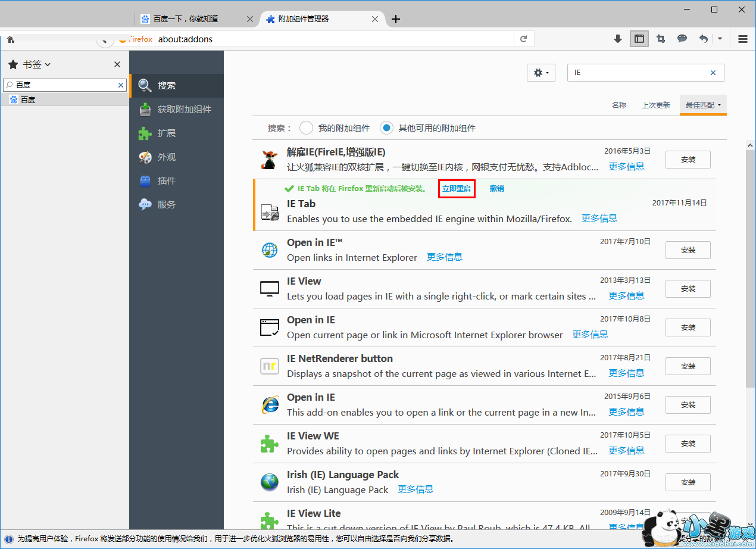This screenshot has height=549, width=756.
Task: Open the 获取附加组件 category
Action: (x=177, y=110)
